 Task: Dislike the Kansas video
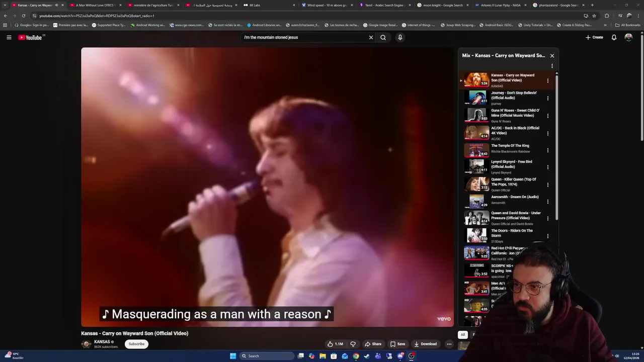(x=353, y=344)
